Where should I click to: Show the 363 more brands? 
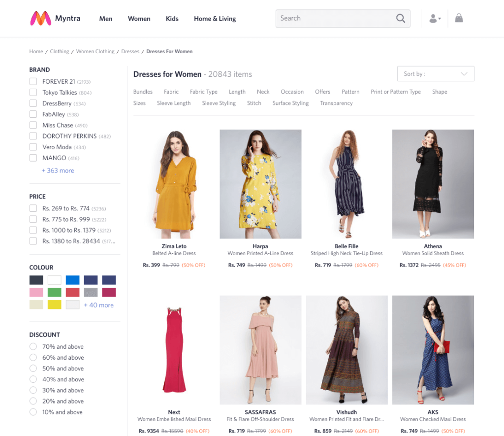coord(58,170)
